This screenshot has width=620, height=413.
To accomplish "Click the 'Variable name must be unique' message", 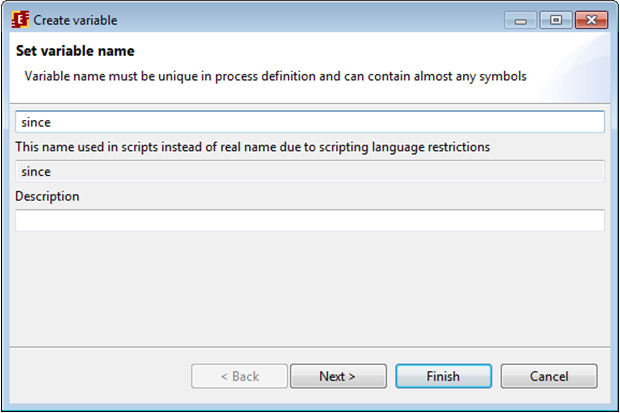I will point(275,76).
